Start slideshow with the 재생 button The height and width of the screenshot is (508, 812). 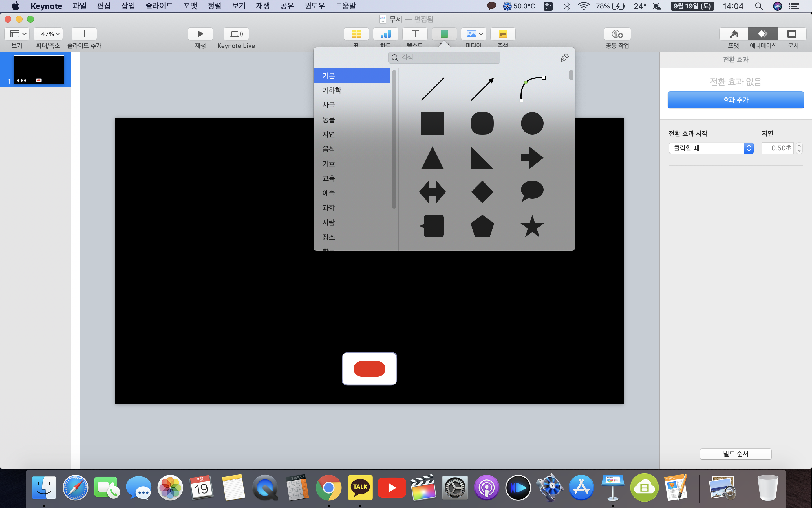200,34
